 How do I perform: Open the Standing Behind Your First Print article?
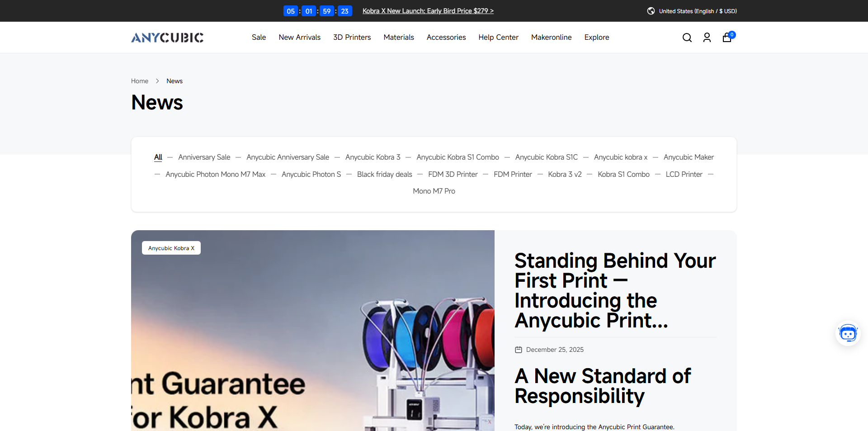pyautogui.click(x=614, y=290)
